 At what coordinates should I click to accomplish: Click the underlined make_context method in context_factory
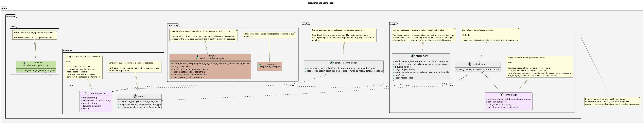(478, 70)
